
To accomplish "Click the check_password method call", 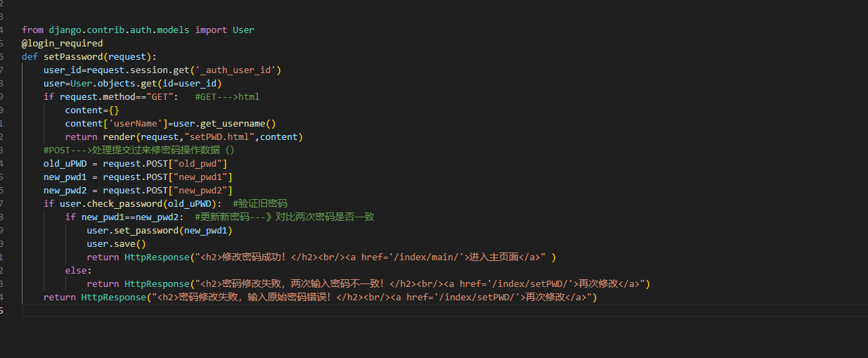I will pyautogui.click(x=124, y=203).
